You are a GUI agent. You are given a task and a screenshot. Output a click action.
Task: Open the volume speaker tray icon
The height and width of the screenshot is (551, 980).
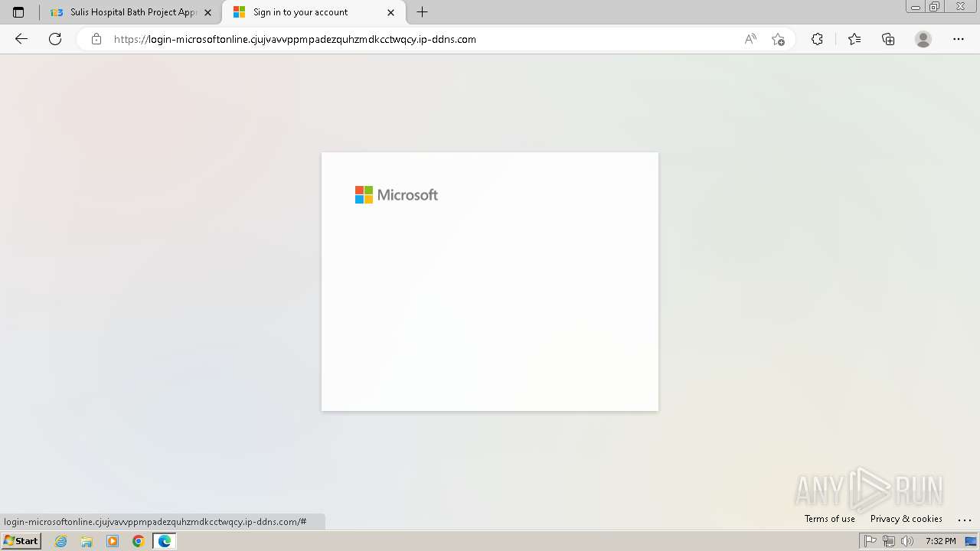click(907, 541)
